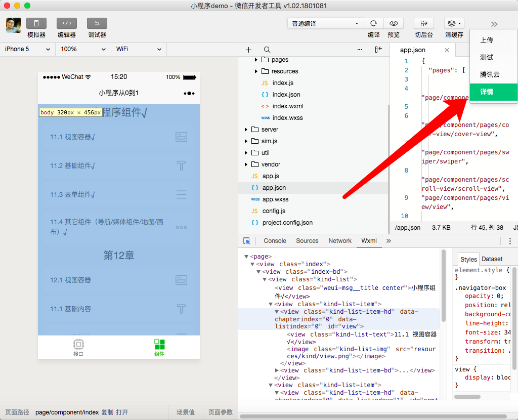Open the compile mode 普通编译 dropdown
The image size is (518, 420).
click(325, 23)
